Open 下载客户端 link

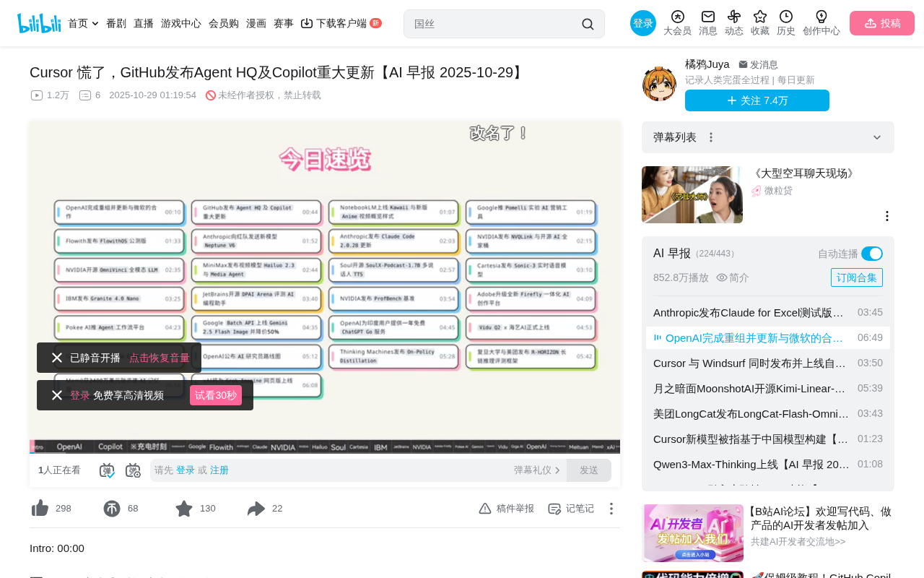tap(341, 23)
